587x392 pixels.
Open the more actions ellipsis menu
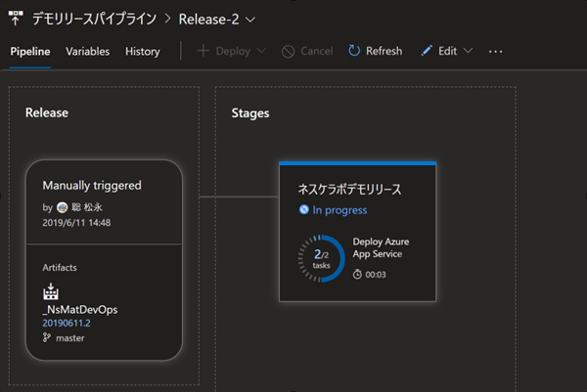(x=495, y=52)
